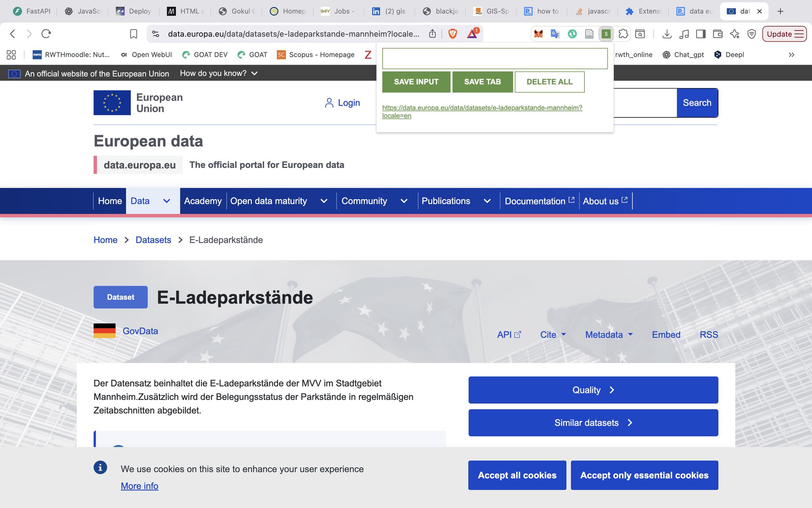The width and height of the screenshot is (812, 508).
Task: Click Accept all cookies button
Action: 517,475
